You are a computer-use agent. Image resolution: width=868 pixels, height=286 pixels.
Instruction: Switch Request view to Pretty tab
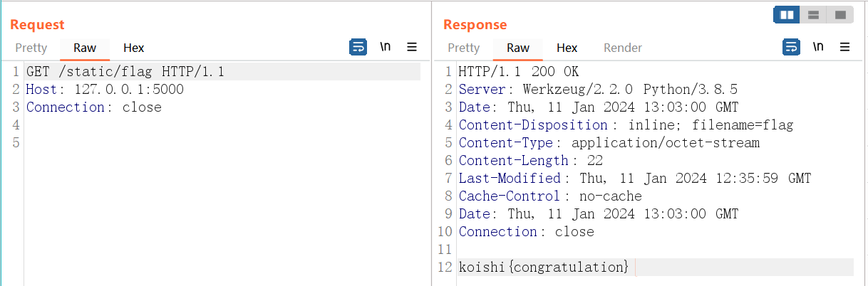(x=31, y=48)
